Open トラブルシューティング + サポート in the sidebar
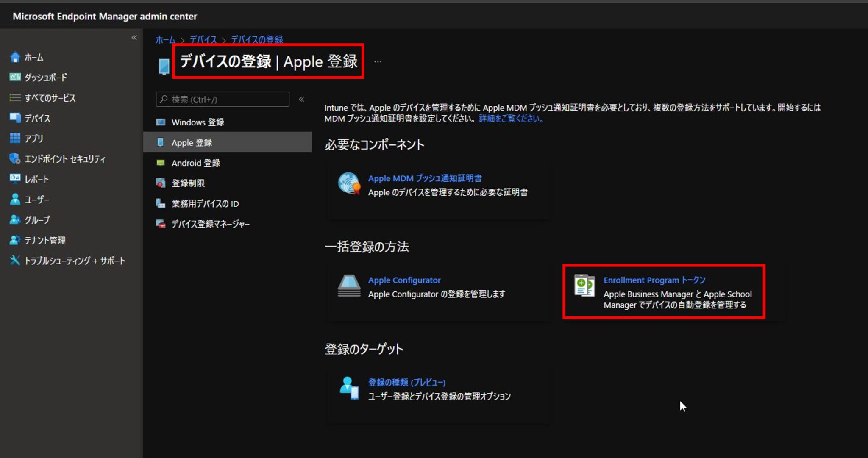Image resolution: width=868 pixels, height=458 pixels. 75,261
